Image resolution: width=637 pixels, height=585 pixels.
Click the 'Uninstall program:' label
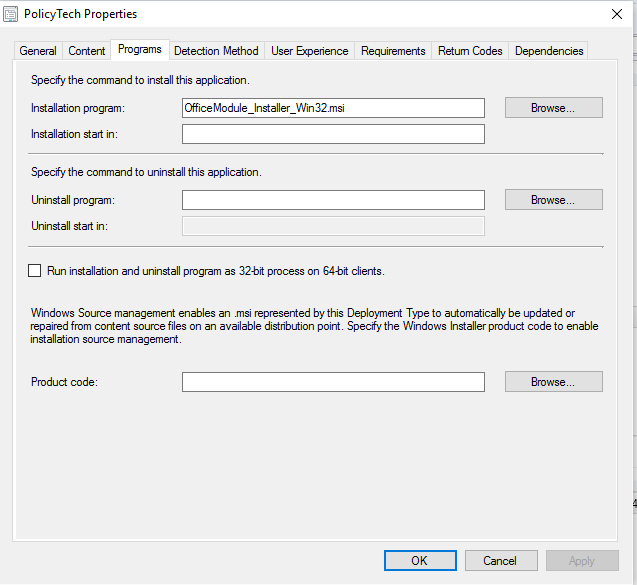[x=73, y=200]
